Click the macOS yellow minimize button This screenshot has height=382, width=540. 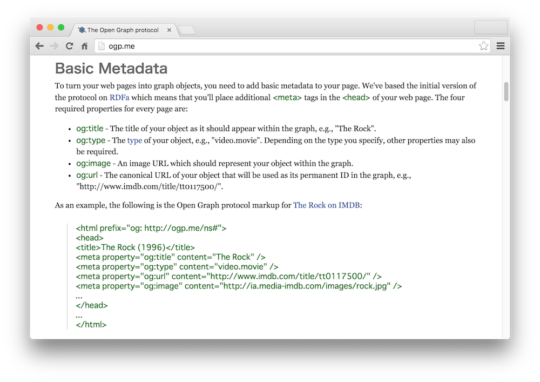point(50,28)
